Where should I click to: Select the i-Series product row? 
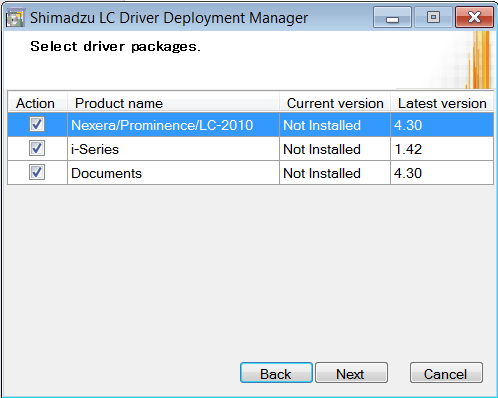click(x=250, y=149)
